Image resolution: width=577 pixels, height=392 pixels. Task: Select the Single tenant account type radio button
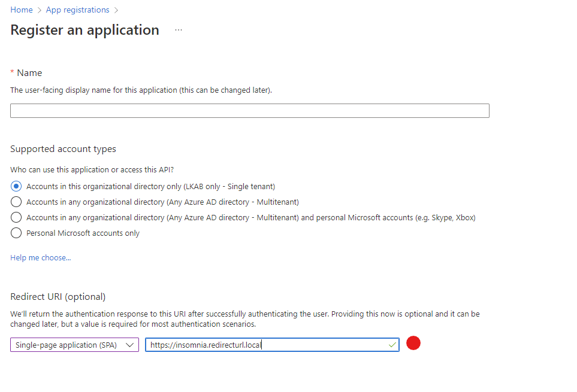tap(16, 186)
